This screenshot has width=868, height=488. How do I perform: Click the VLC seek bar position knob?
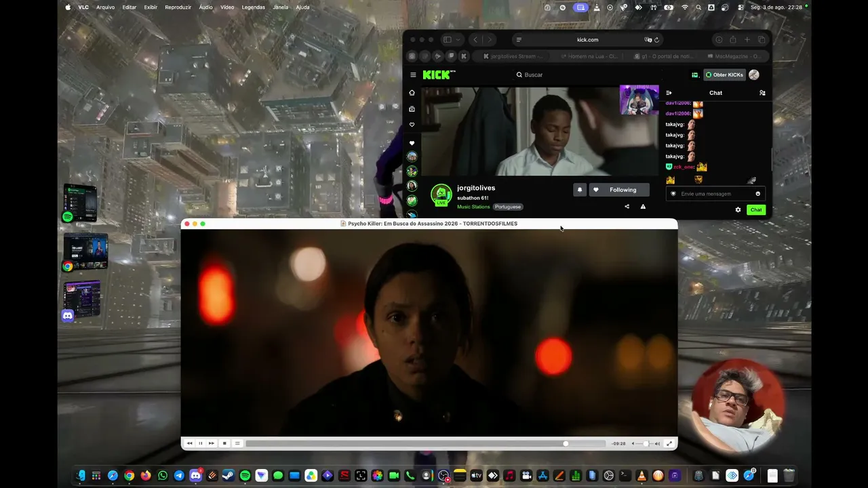[566, 443]
